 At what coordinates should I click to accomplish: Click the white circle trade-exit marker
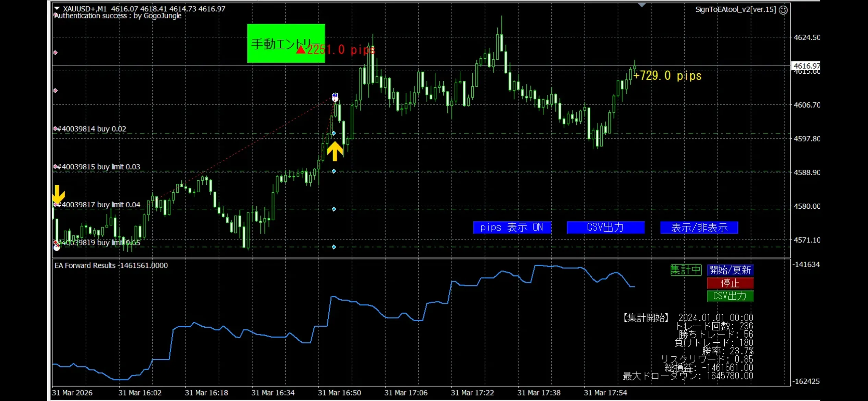pyautogui.click(x=335, y=99)
